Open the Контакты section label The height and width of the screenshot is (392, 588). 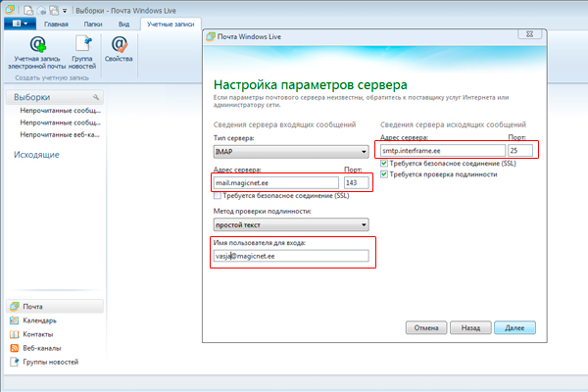coord(38,334)
